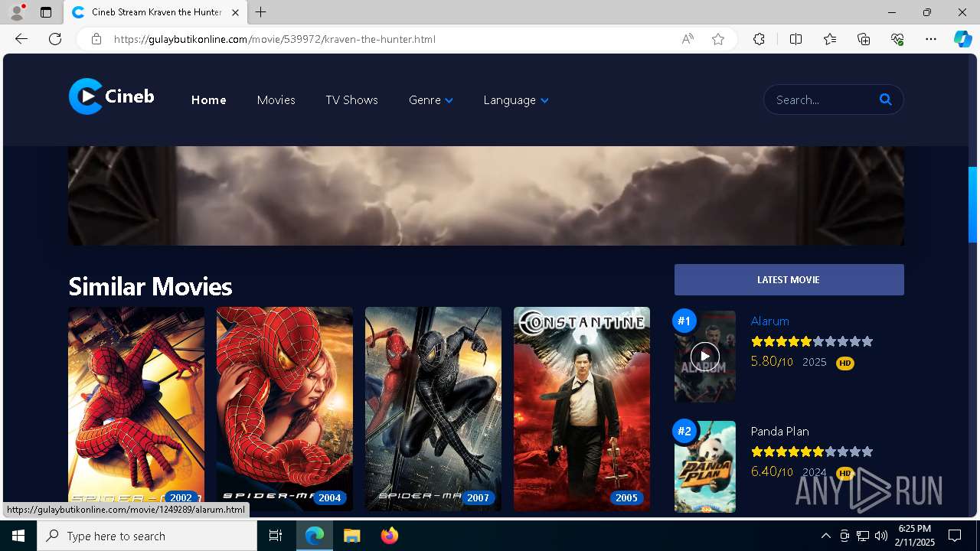This screenshot has width=980, height=551.
Task: Open the Movies menu item
Action: click(x=276, y=100)
